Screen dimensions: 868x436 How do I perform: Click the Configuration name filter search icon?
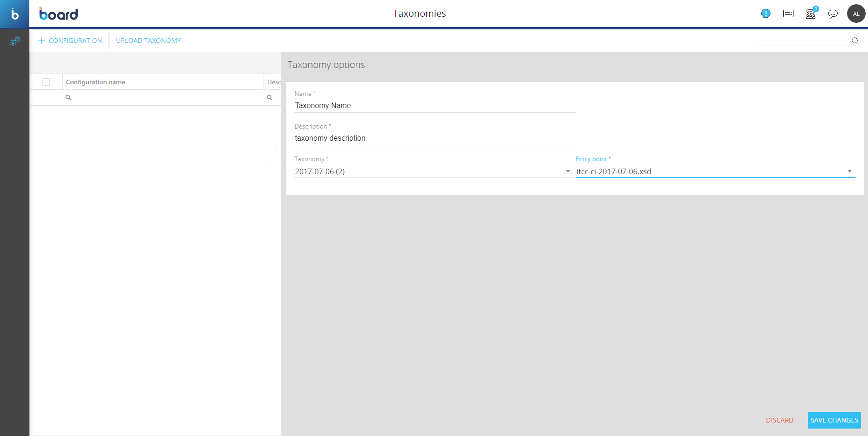point(68,98)
